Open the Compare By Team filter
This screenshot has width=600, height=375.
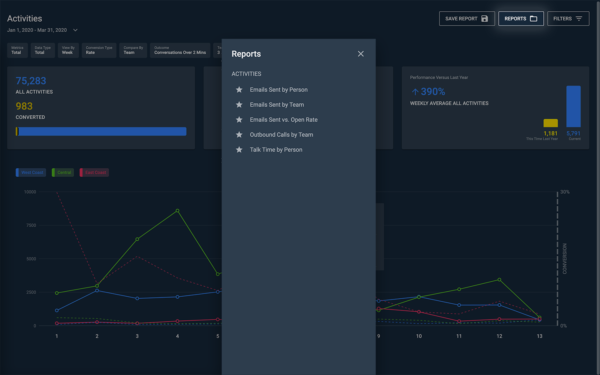[x=133, y=50]
